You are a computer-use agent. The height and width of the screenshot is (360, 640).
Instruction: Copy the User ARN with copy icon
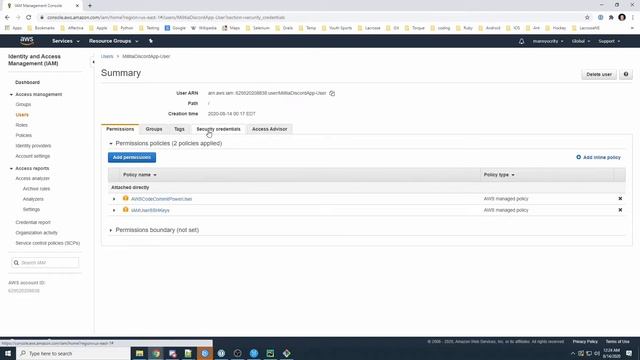332,93
